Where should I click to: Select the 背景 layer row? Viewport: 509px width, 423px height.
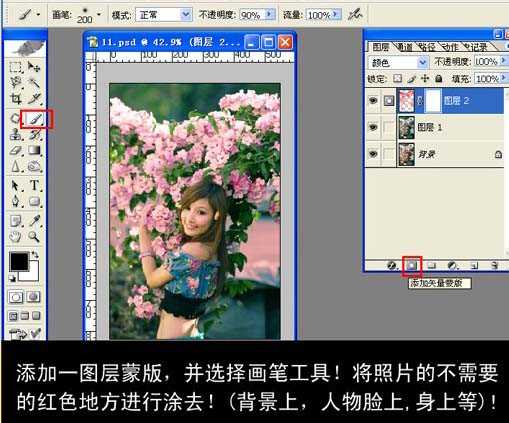click(435, 154)
